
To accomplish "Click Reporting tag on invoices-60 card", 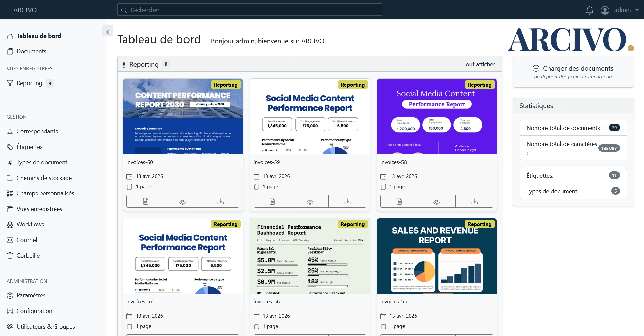I will [226, 85].
